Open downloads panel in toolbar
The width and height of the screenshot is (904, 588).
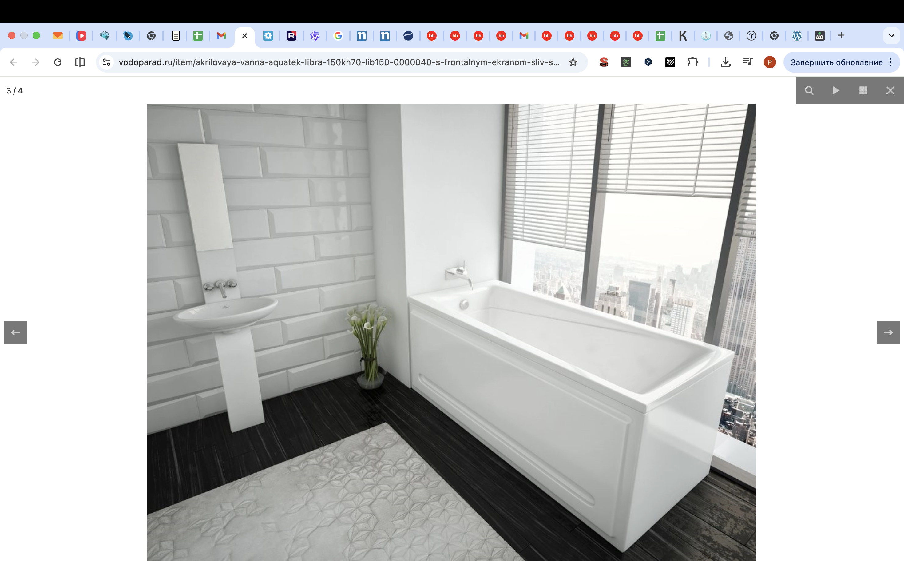point(725,62)
